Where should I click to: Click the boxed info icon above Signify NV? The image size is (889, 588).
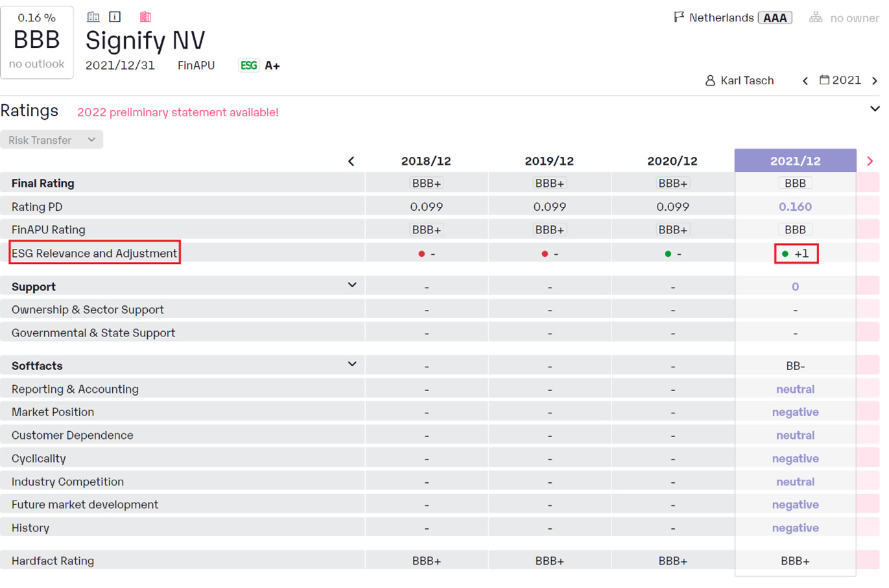pyautogui.click(x=115, y=17)
